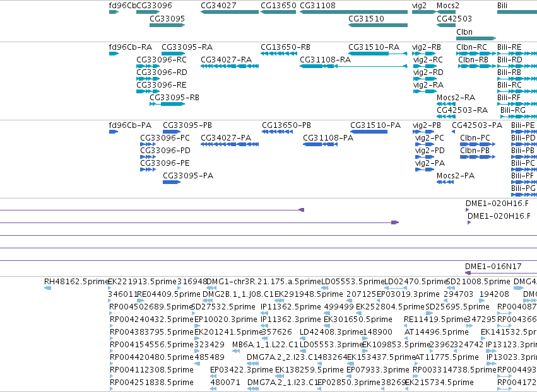This screenshot has width=537, height=392.
Task: Click EST SD21008.5prime
Action: click(451, 288)
